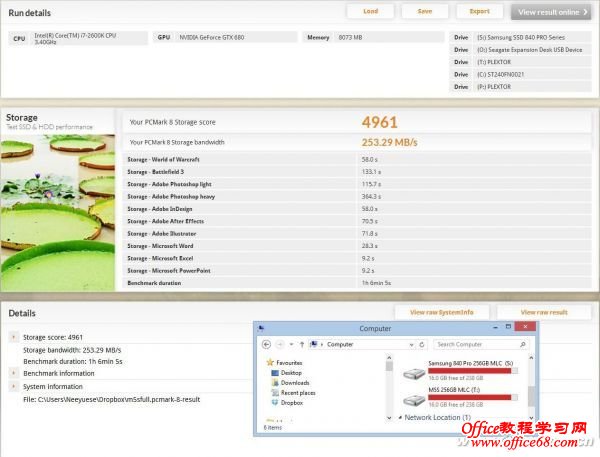Click the Storage - Adobe Illustrator row
This screenshot has width=600, height=457.
[357, 233]
